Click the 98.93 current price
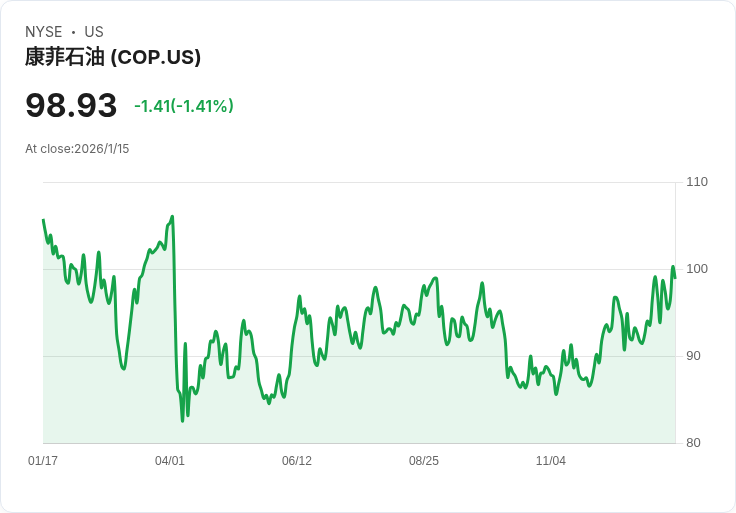736x513 pixels. click(x=71, y=105)
